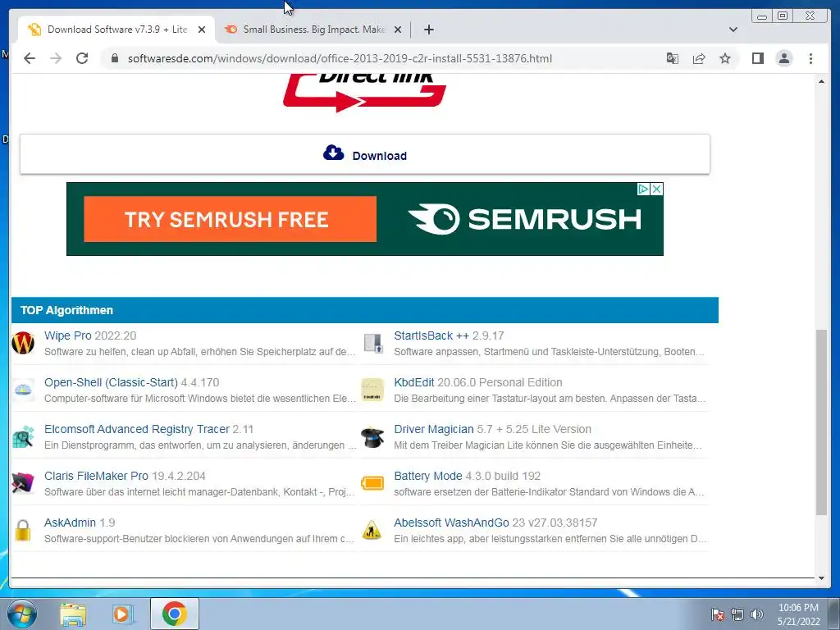Click page scrollbar down arrow
Viewport: 840px width, 630px height.
click(x=821, y=578)
